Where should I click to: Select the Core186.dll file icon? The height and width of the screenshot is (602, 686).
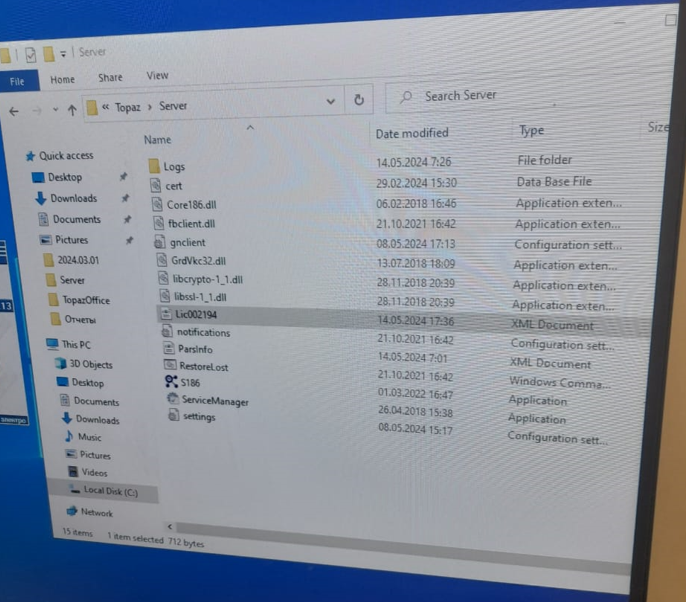tap(157, 204)
